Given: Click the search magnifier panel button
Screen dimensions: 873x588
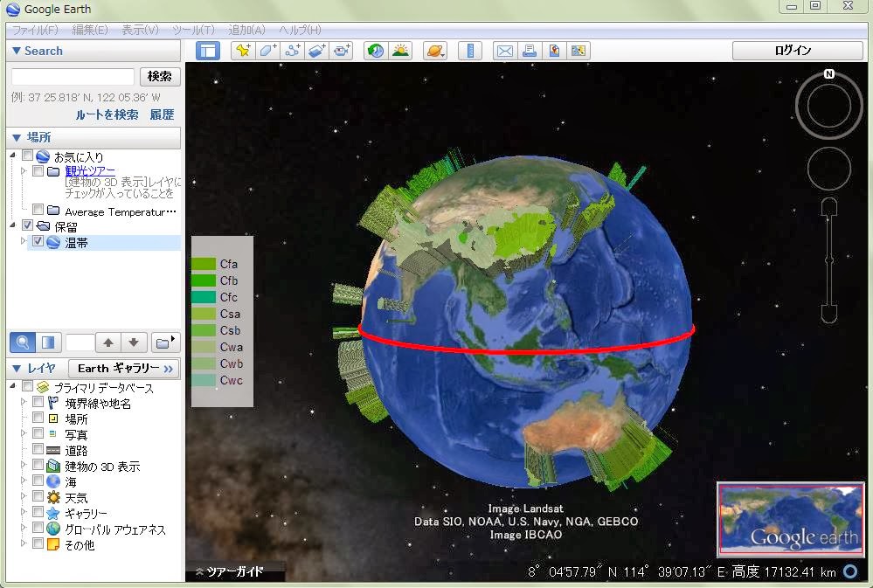Looking at the screenshot, I should point(22,342).
